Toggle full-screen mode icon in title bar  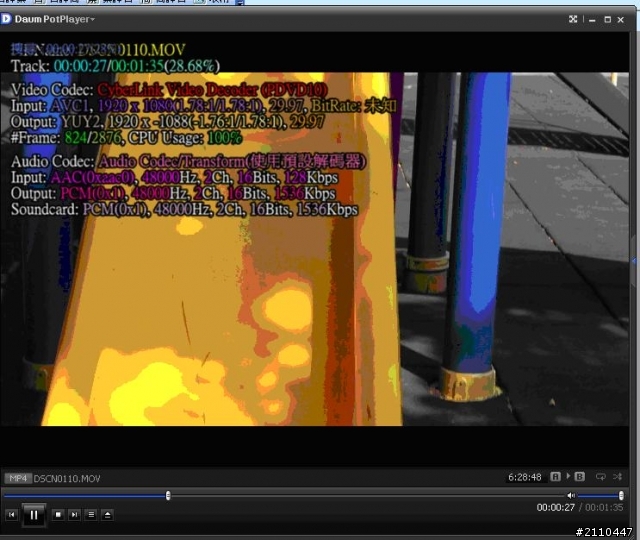point(573,19)
